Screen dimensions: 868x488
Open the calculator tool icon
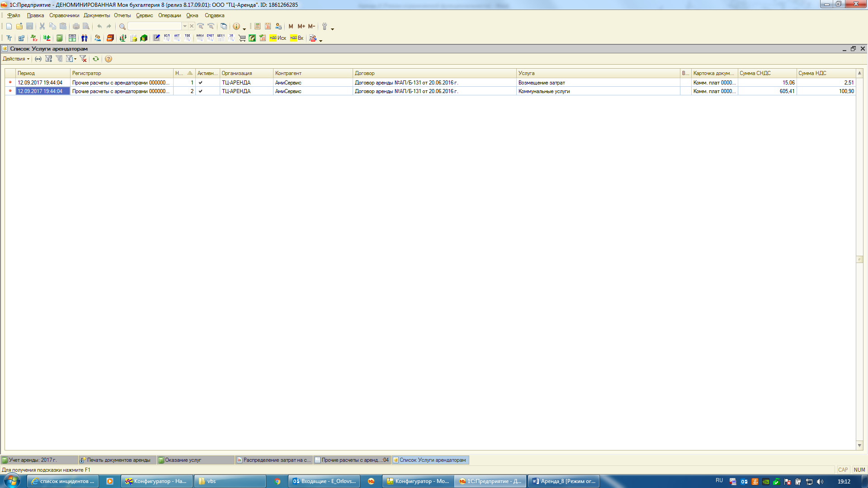tap(257, 26)
